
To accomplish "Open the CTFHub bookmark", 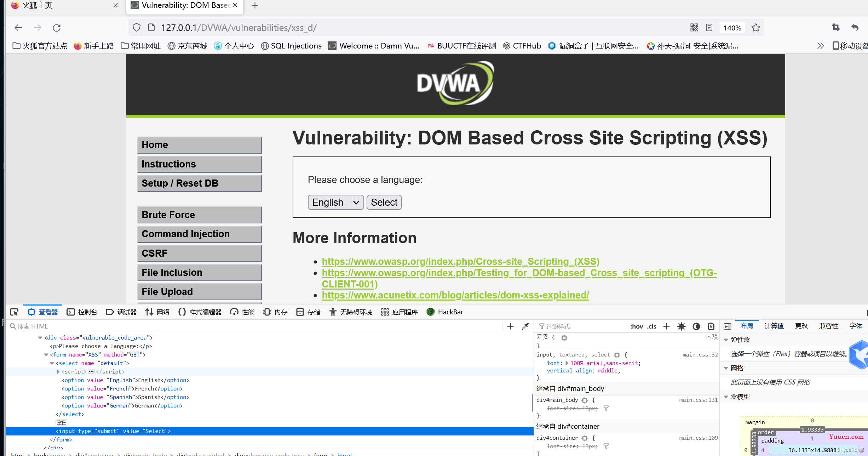I will pyautogui.click(x=522, y=46).
